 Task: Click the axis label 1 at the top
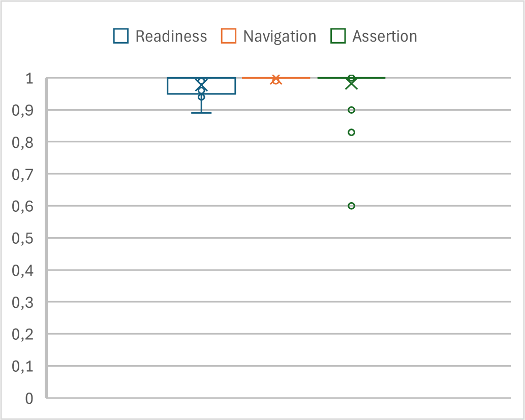(x=29, y=79)
